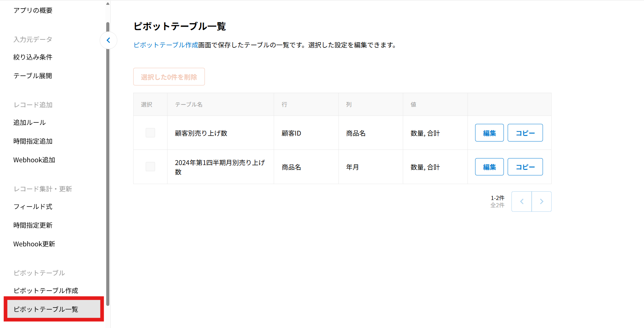Viewport: 644px width, 328px height.
Task: Copy the 2024年第1四半期月別売り上げ数 table
Action: click(x=525, y=167)
